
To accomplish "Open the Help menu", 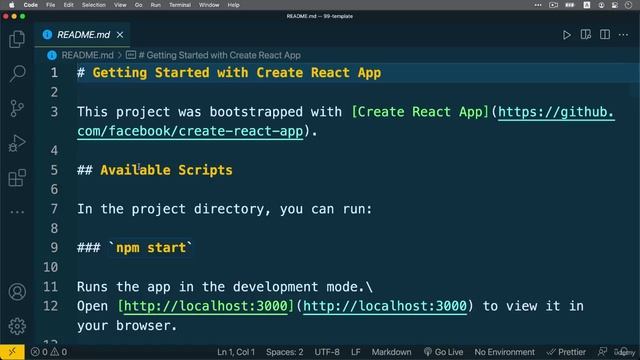I will click(x=233, y=5).
